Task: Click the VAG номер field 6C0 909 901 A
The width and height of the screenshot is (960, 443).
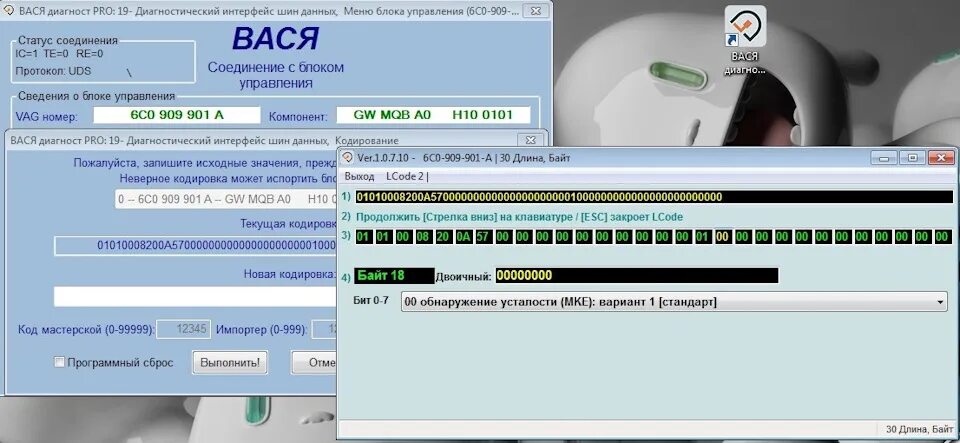Action: click(x=176, y=114)
